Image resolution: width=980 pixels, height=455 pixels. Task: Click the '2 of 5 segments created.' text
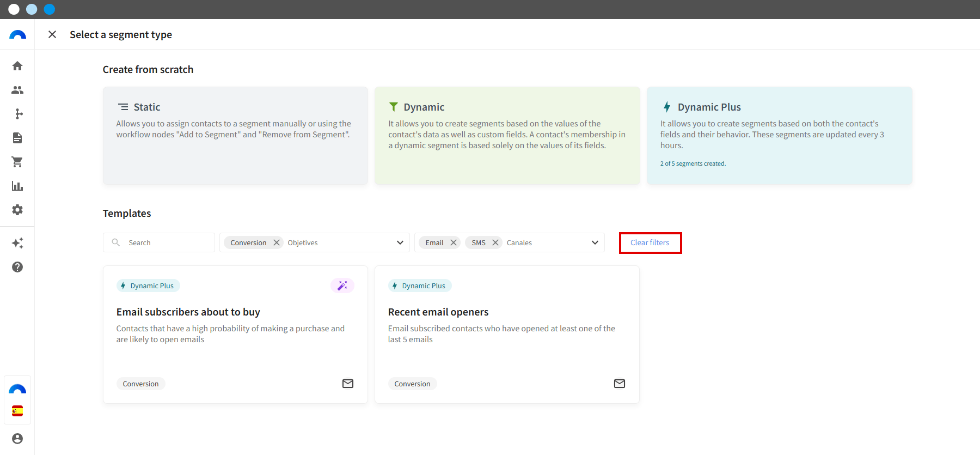[693, 163]
